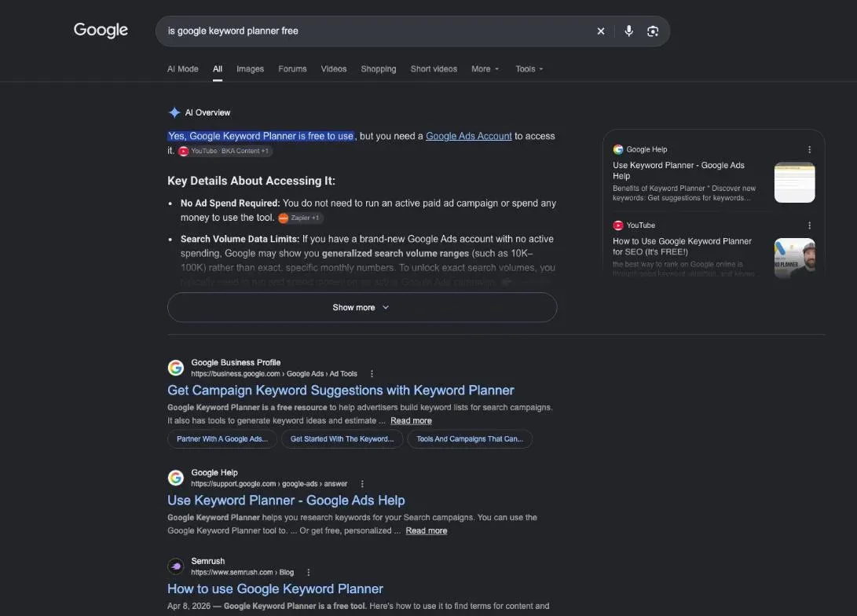Focus the Google search input field

(377, 31)
